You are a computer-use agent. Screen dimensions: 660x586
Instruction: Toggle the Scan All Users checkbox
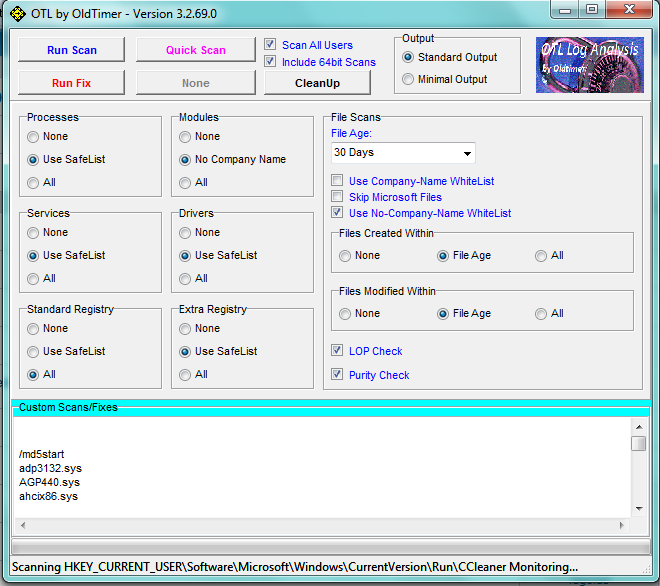coord(270,44)
